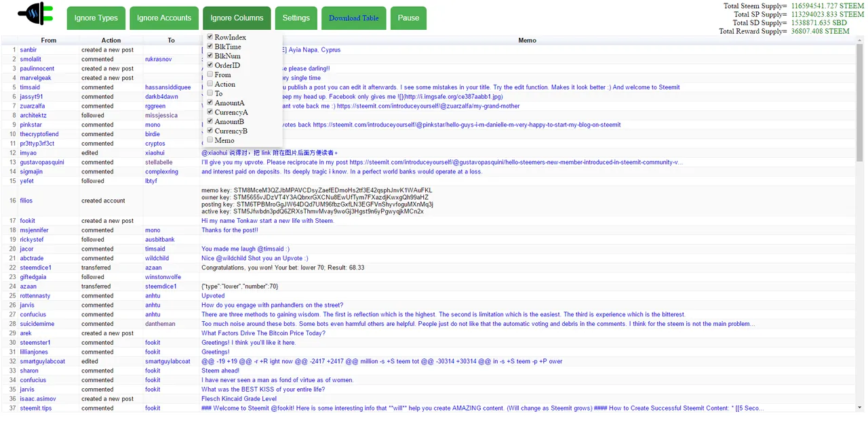Click the zuarzalfa sender link

coord(32,106)
